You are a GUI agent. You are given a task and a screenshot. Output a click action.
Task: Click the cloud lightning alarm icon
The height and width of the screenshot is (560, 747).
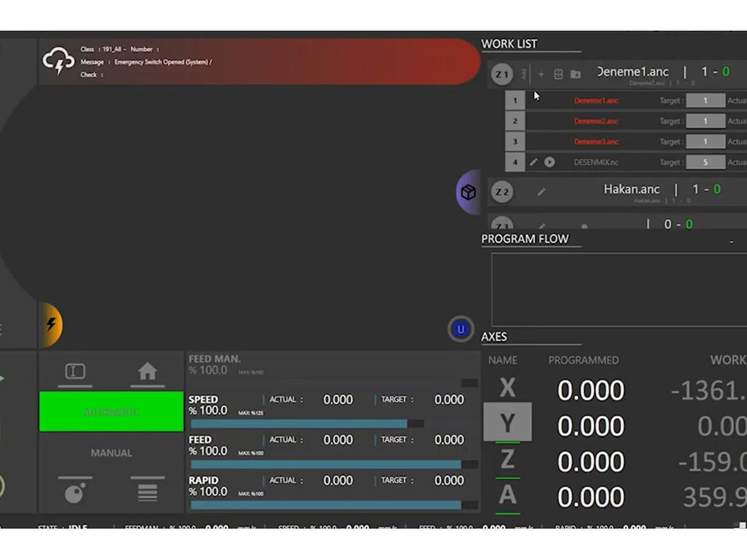coord(59,62)
